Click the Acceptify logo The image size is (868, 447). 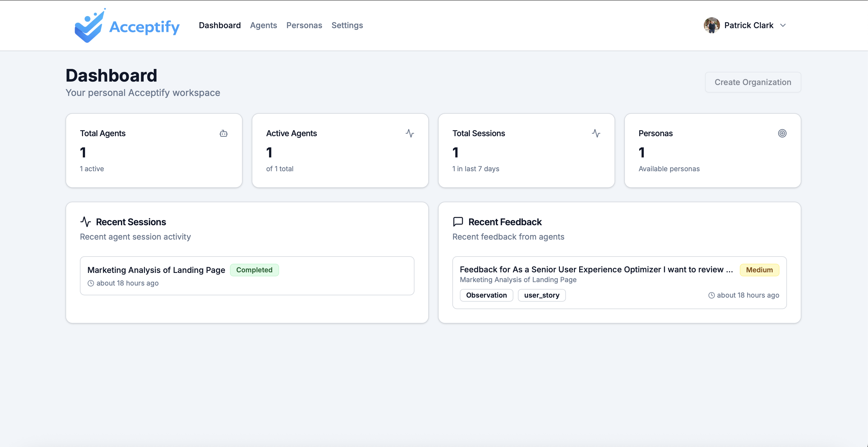(127, 25)
